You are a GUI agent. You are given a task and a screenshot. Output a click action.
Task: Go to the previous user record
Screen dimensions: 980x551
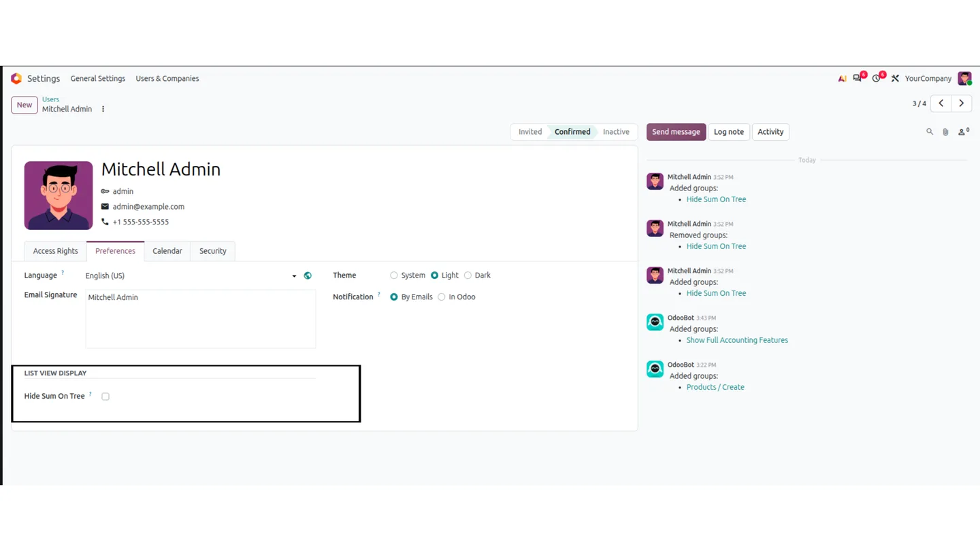click(x=941, y=103)
